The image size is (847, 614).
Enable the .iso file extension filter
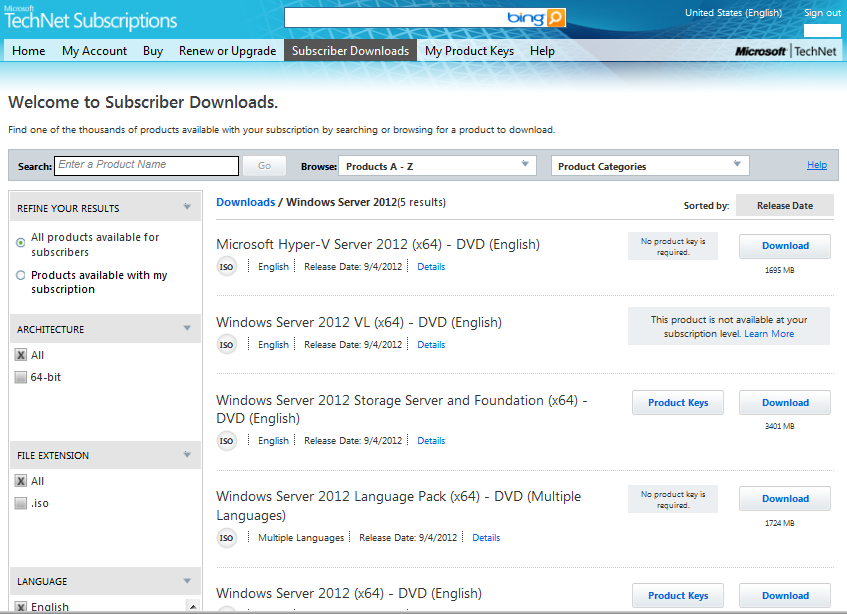(x=22, y=503)
